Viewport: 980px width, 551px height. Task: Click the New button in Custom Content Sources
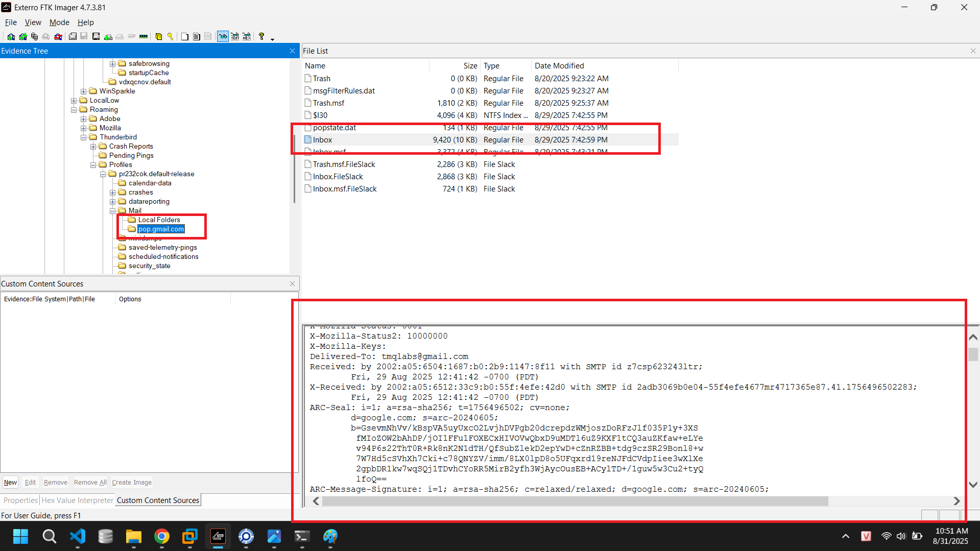(10, 483)
